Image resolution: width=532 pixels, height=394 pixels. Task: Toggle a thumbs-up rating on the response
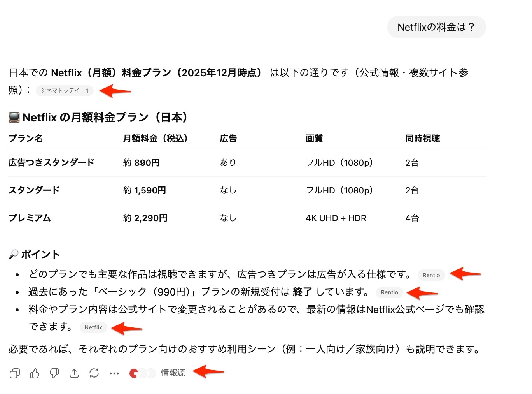[x=34, y=373]
